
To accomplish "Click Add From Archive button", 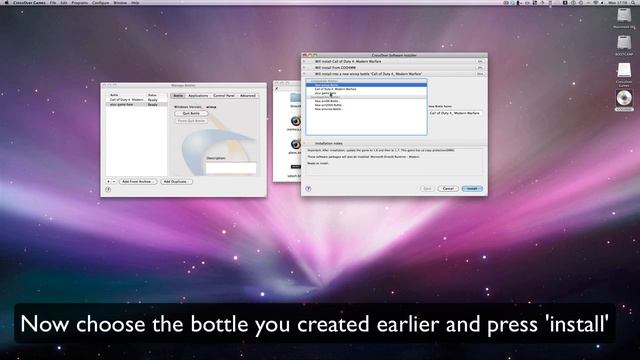I will [138, 181].
